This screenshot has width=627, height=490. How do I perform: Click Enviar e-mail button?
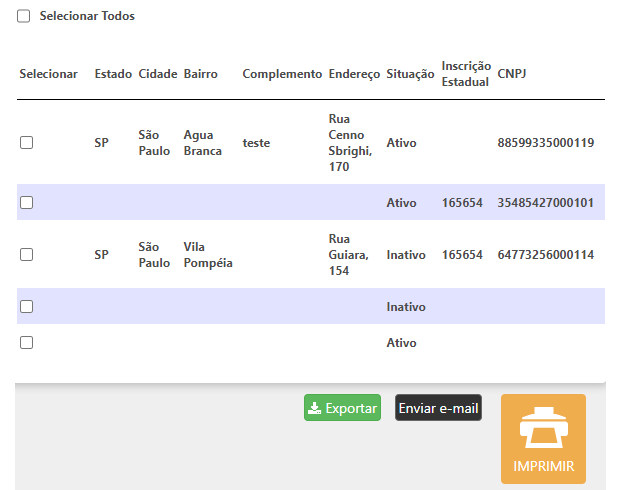(438, 408)
